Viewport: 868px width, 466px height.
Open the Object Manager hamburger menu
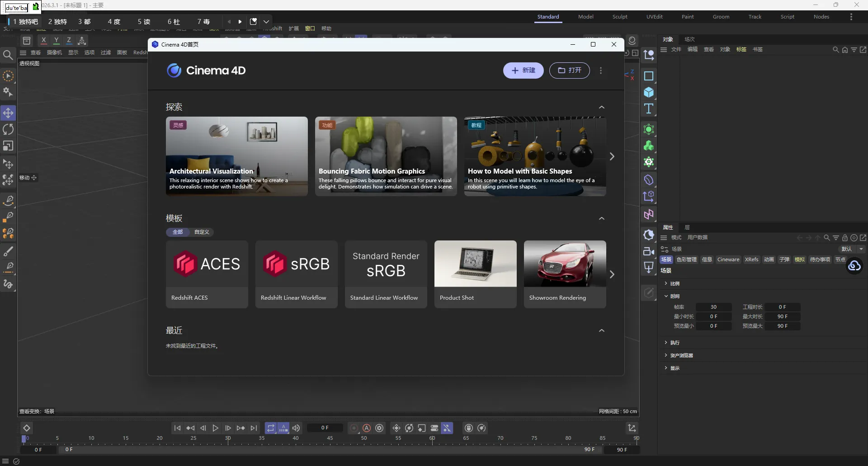(x=664, y=50)
